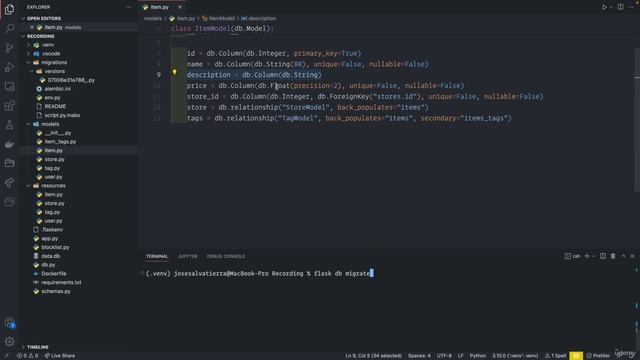Open the Explorer view in activity bar

9,9
